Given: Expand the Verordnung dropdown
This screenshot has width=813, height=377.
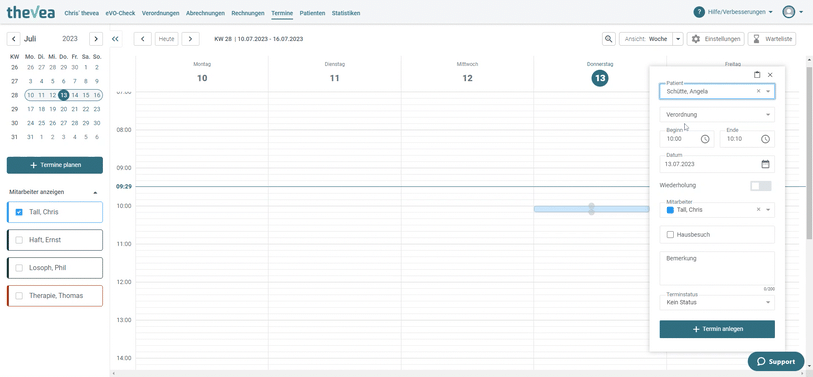Looking at the screenshot, I should coord(717,115).
